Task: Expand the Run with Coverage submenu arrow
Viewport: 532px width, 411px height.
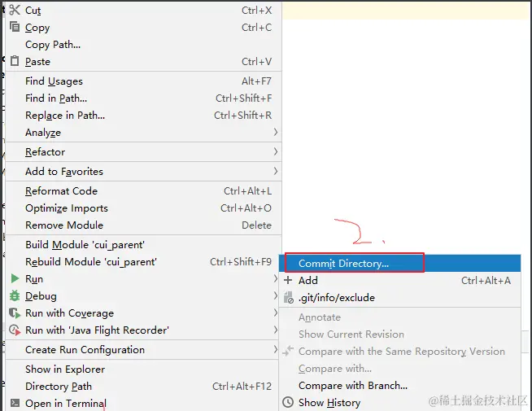Action: coord(276,313)
